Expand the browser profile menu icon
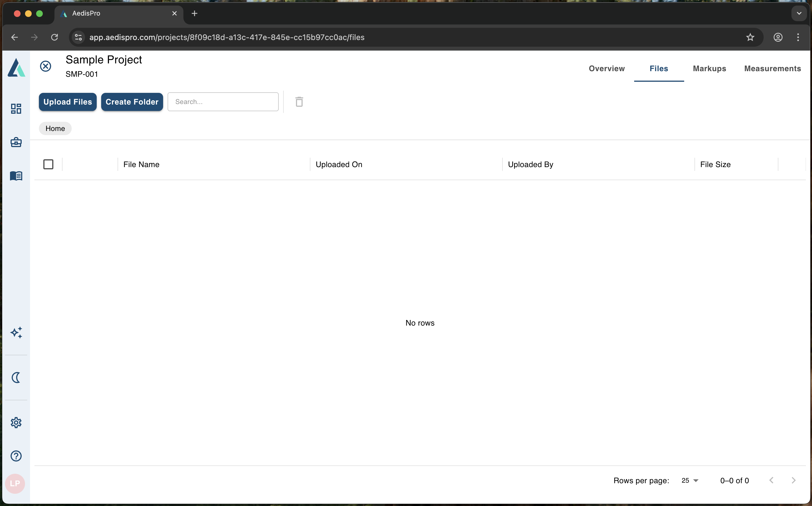The width and height of the screenshot is (812, 506). click(x=778, y=37)
